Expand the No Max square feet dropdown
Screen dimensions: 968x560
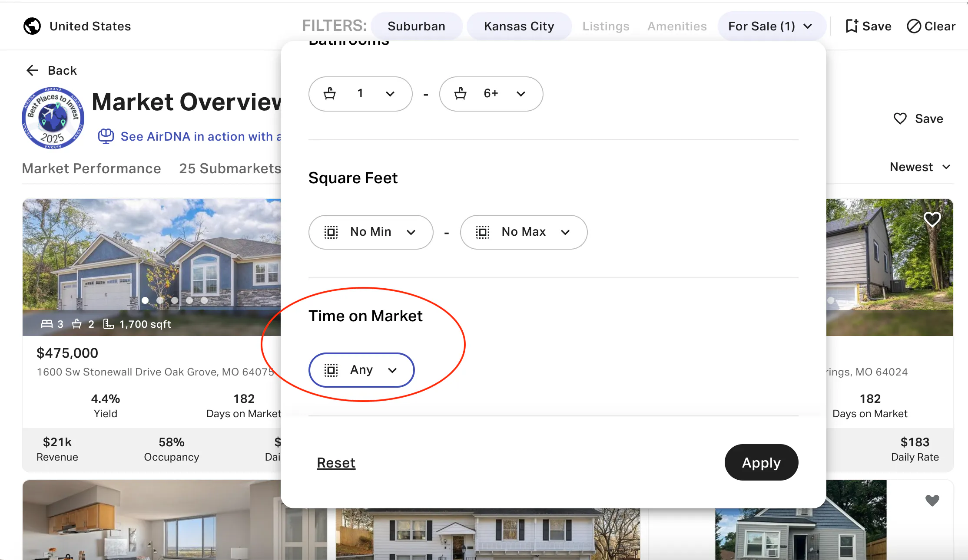pos(524,232)
